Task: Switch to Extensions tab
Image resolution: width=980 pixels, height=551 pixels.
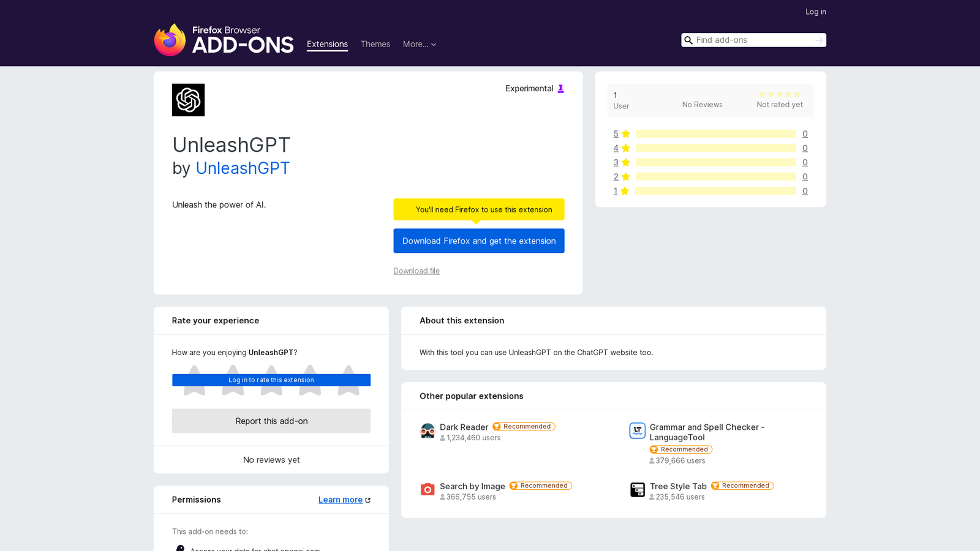Action: pyautogui.click(x=327, y=44)
